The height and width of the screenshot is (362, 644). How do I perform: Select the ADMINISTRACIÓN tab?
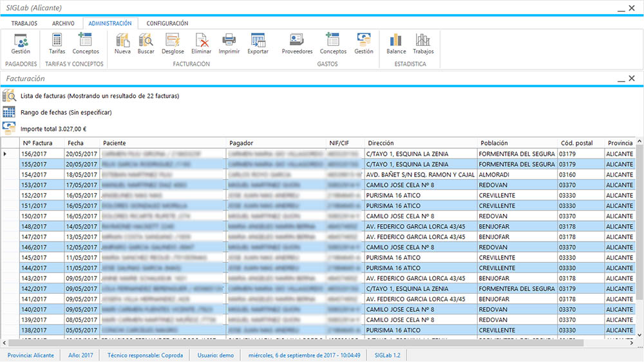pos(110,23)
